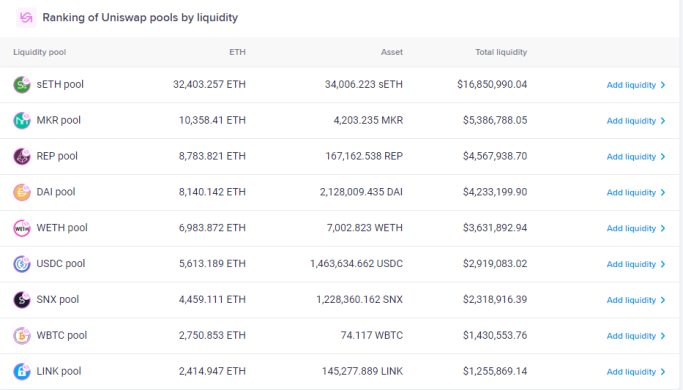Add liquidity to the USDC pool

[636, 264]
